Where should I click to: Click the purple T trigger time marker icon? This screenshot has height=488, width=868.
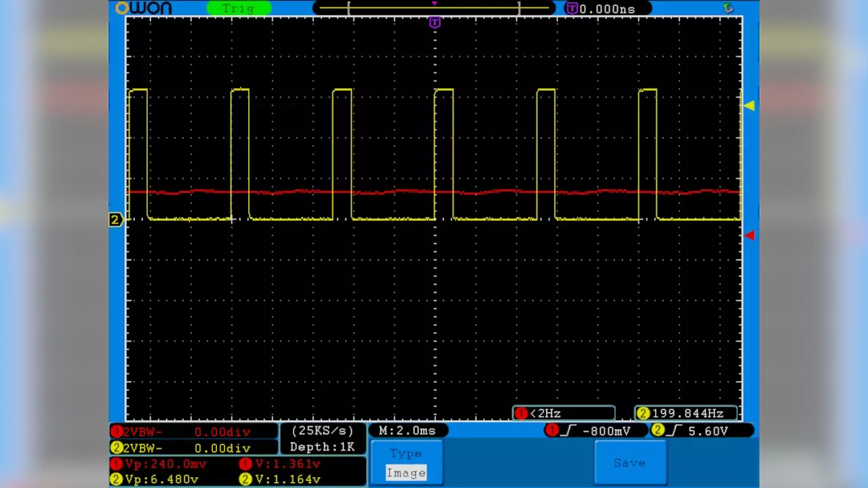(434, 22)
